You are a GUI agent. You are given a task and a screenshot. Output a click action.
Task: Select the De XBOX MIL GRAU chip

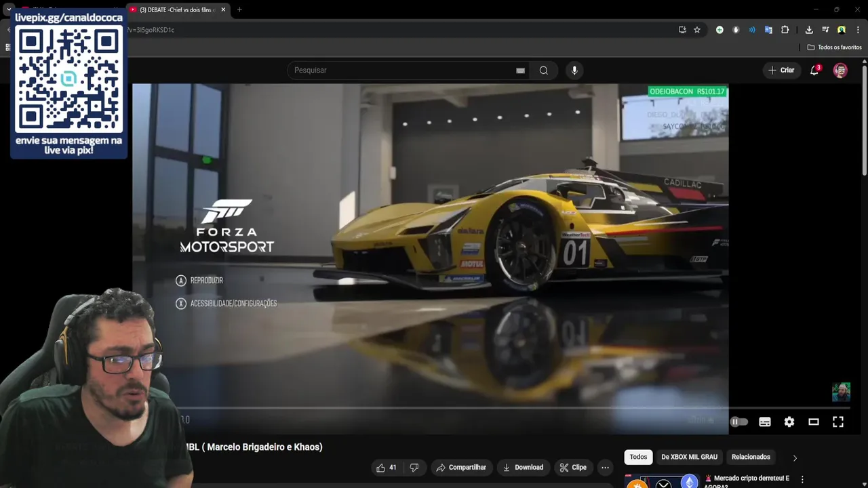689,457
